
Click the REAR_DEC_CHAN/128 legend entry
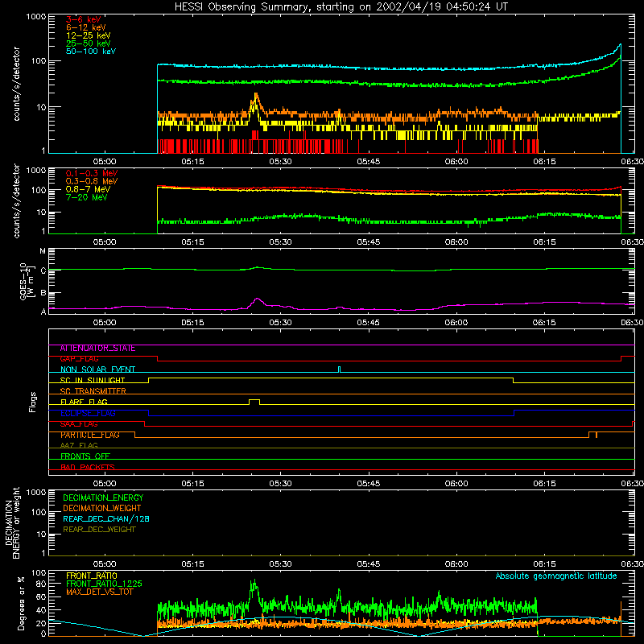106,518
